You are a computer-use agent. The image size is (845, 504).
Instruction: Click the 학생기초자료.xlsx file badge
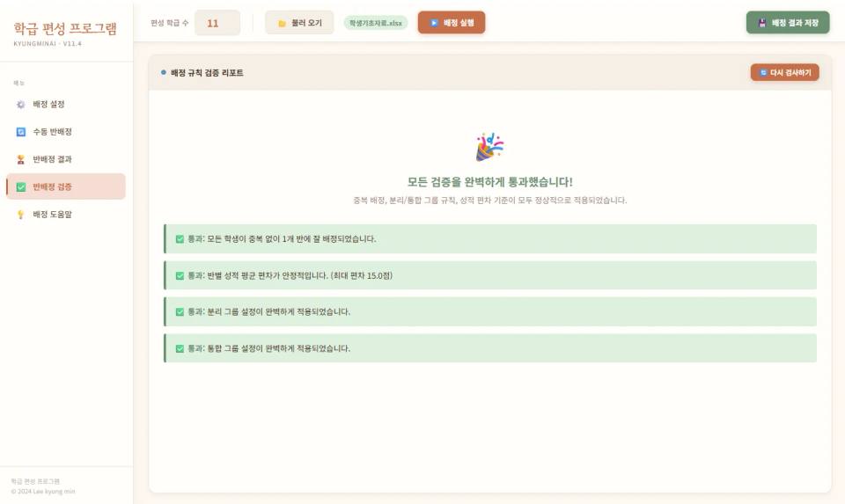(x=376, y=23)
